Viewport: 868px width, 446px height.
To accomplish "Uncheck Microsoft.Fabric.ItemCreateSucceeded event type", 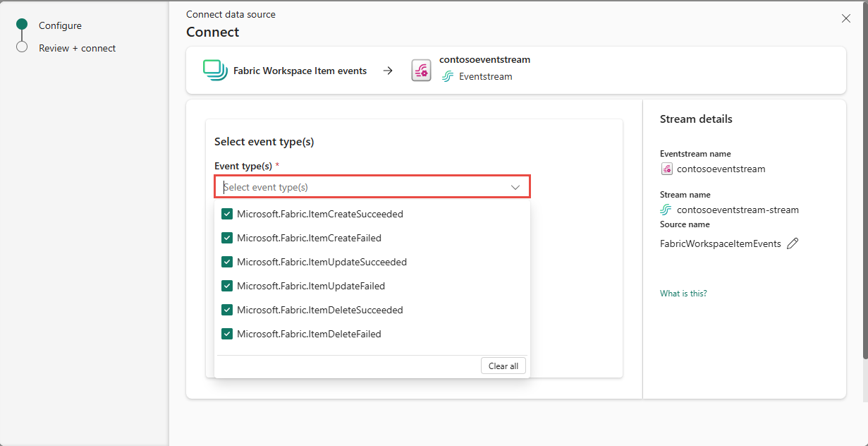I will [x=227, y=214].
